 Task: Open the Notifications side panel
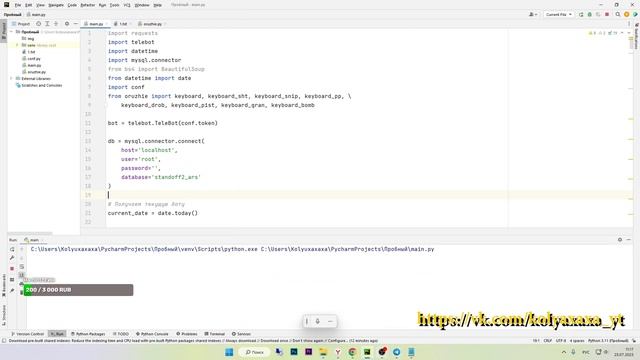coord(636,36)
